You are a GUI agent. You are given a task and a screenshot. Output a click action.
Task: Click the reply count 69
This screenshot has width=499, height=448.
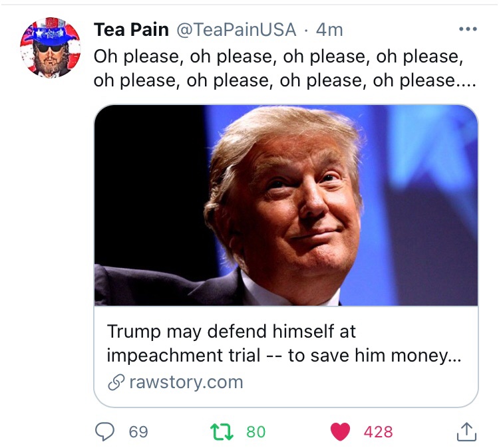tap(138, 432)
